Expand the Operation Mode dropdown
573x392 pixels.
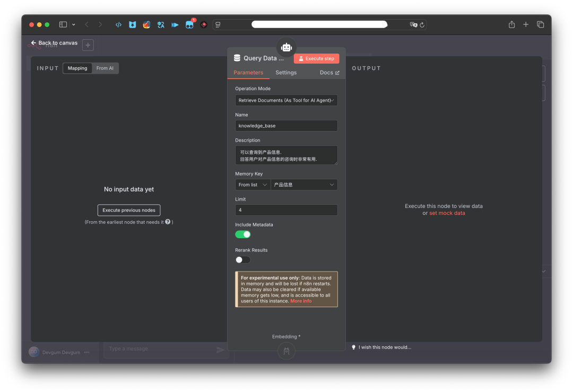[286, 100]
